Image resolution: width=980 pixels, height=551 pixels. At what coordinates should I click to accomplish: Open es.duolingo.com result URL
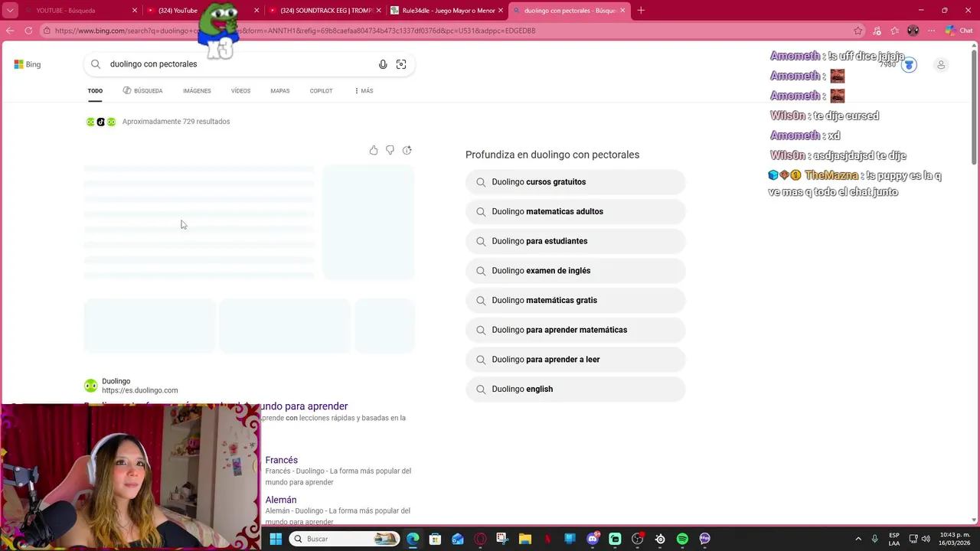point(139,390)
